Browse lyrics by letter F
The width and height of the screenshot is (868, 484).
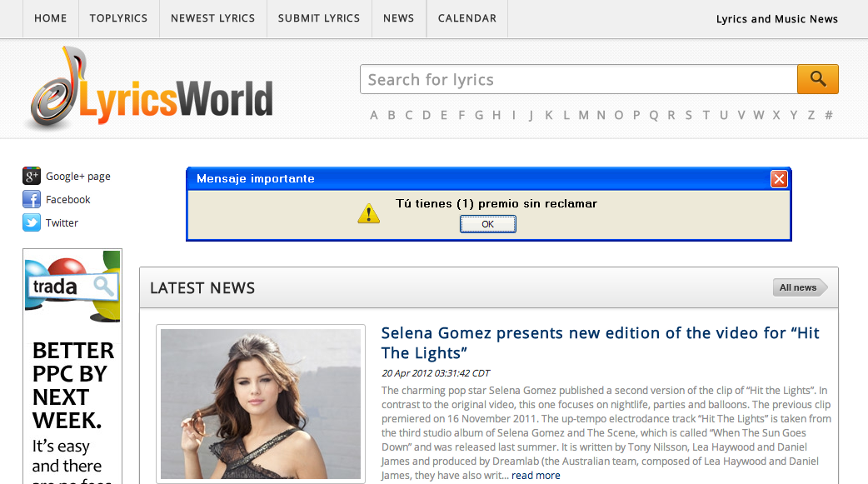pyautogui.click(x=461, y=115)
